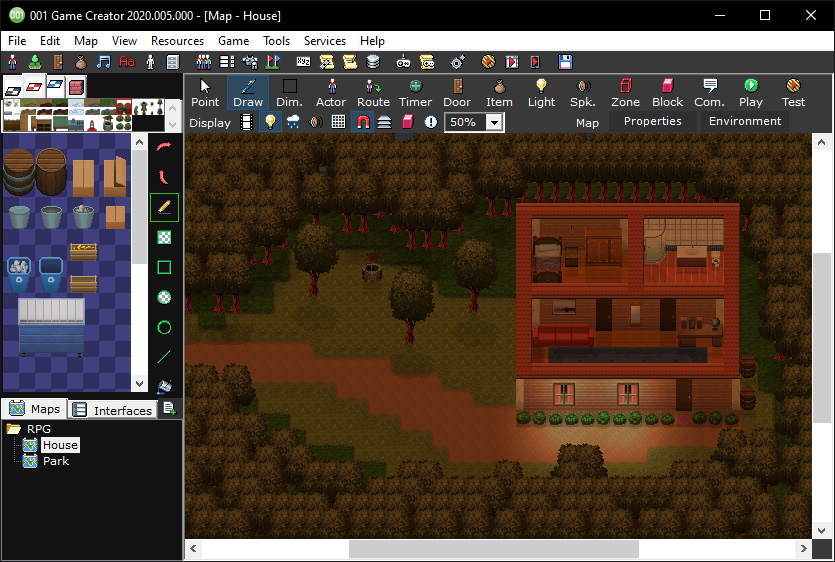Choose the Dim. tool
Image resolution: width=835 pixels, height=562 pixels.
point(289,93)
